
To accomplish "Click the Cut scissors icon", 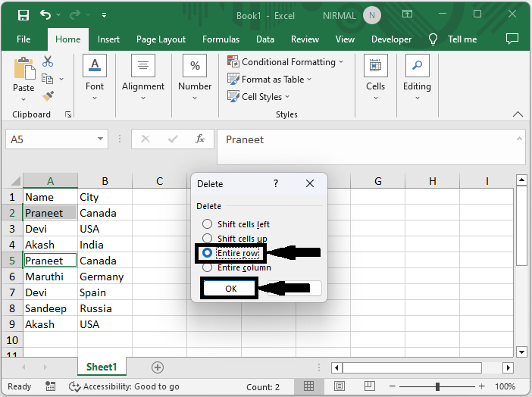I will pyautogui.click(x=48, y=61).
